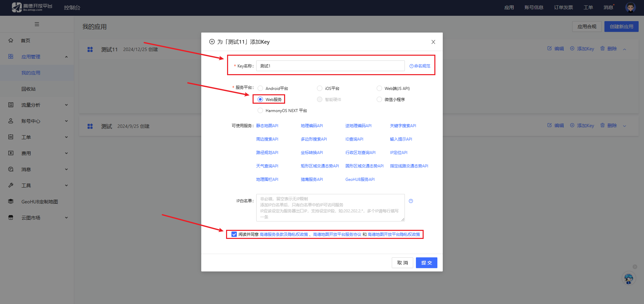
Task: Open 应用 in the top navigation
Action: coord(509,7)
